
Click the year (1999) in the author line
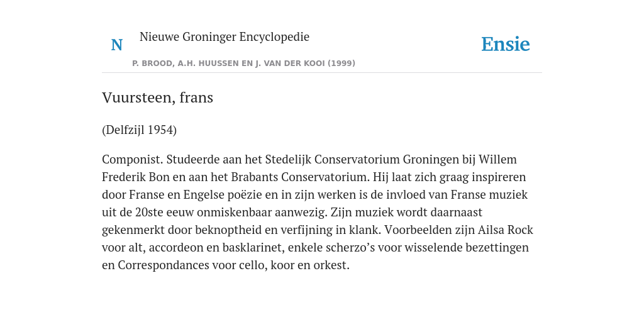[x=341, y=64]
